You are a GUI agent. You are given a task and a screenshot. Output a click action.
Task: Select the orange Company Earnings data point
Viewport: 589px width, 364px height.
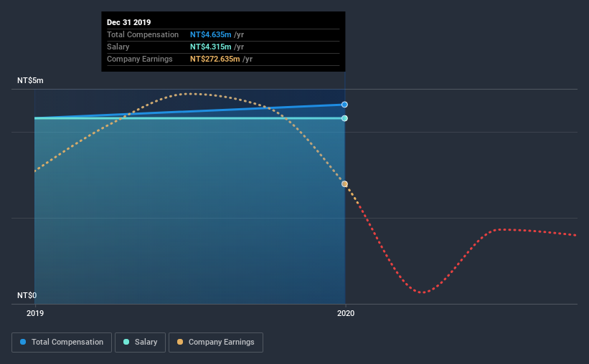[344, 184]
